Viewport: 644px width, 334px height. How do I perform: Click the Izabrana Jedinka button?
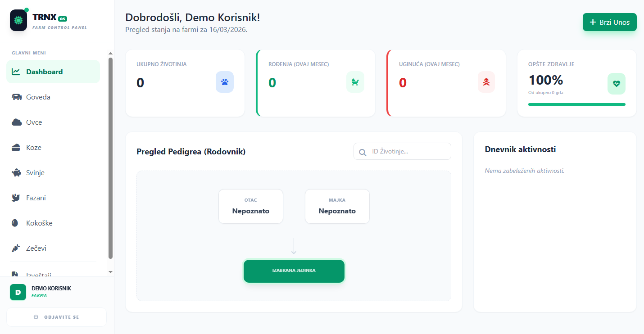(294, 271)
